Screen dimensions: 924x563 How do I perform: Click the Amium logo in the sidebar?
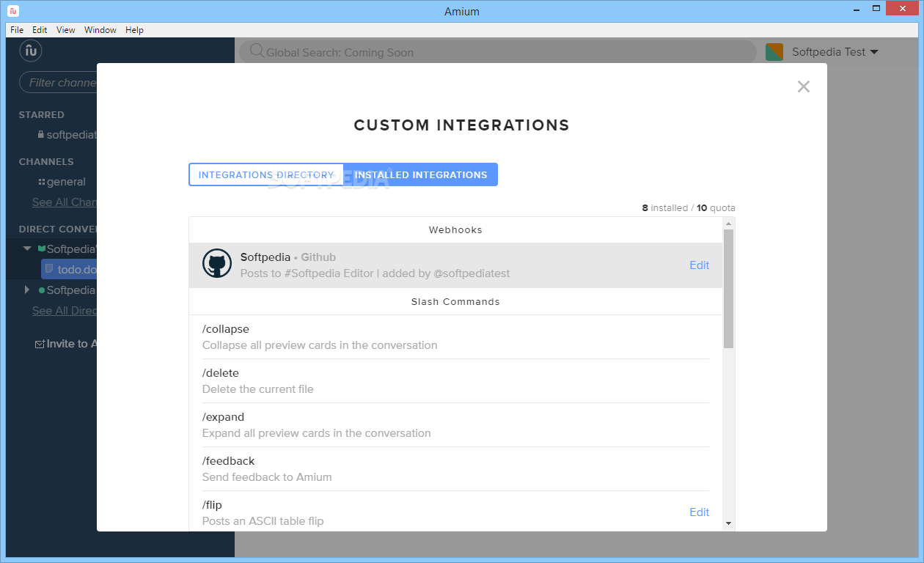click(x=31, y=51)
